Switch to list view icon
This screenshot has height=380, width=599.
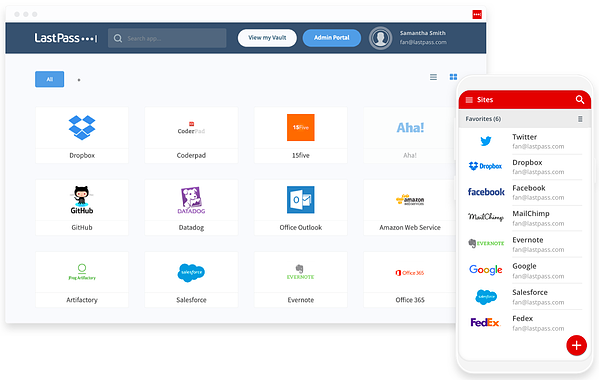[433, 77]
